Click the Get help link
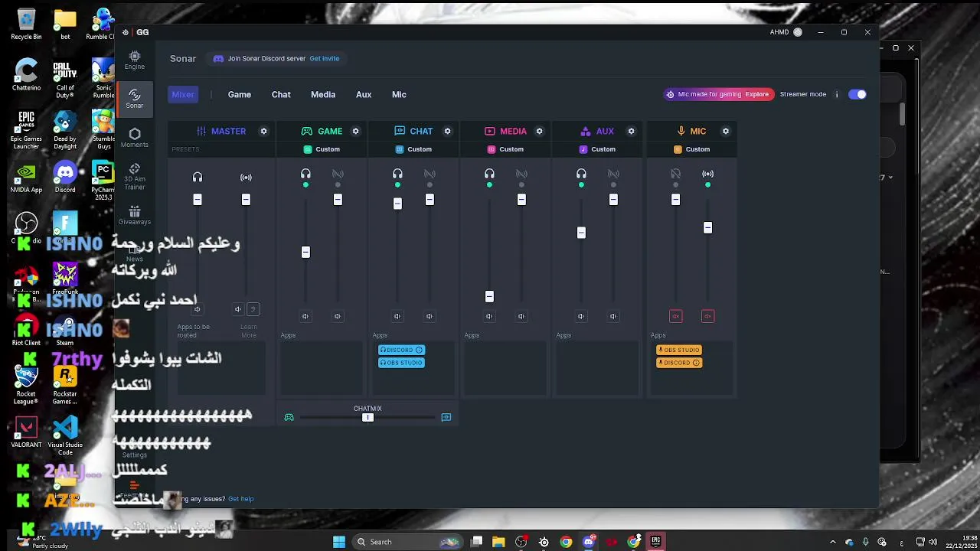Screen dimensions: 980x551 [241, 499]
